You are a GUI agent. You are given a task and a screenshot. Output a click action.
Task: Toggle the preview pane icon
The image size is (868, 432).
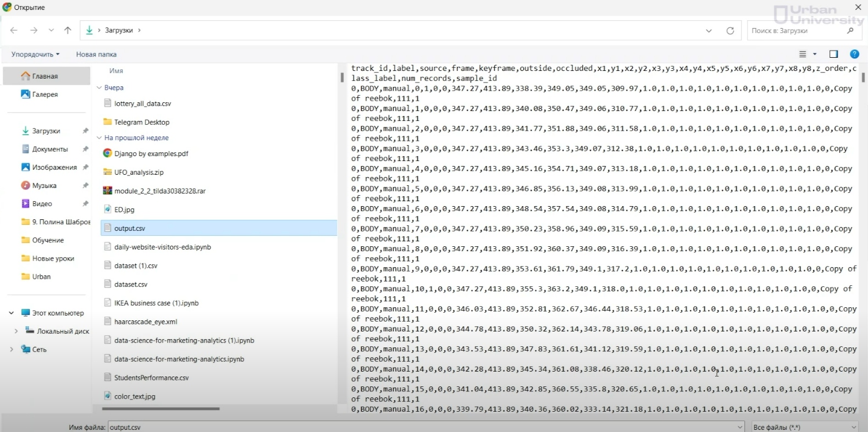click(x=833, y=54)
